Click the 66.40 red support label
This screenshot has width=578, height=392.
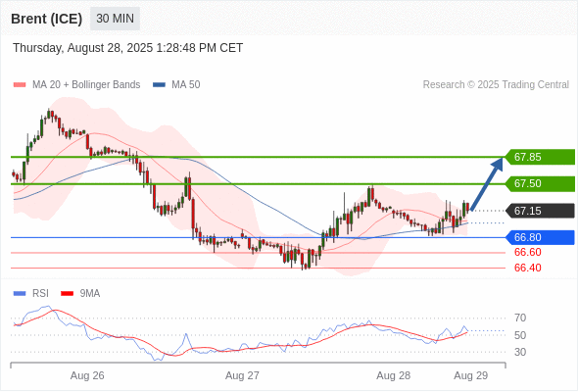click(x=528, y=269)
